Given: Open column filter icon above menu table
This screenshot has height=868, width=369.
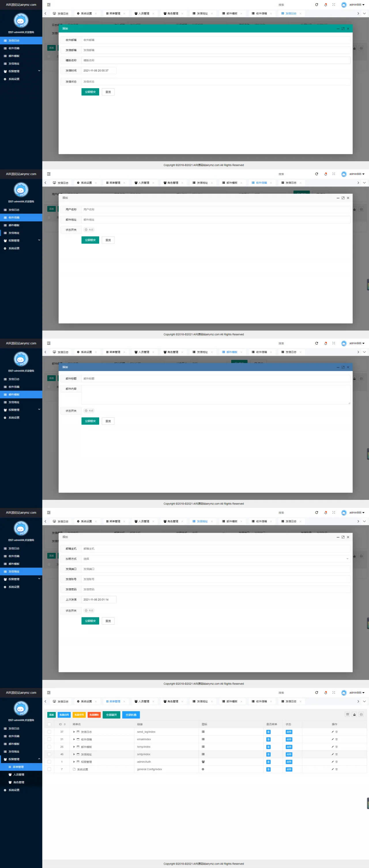Looking at the screenshot, I should 347,714.
